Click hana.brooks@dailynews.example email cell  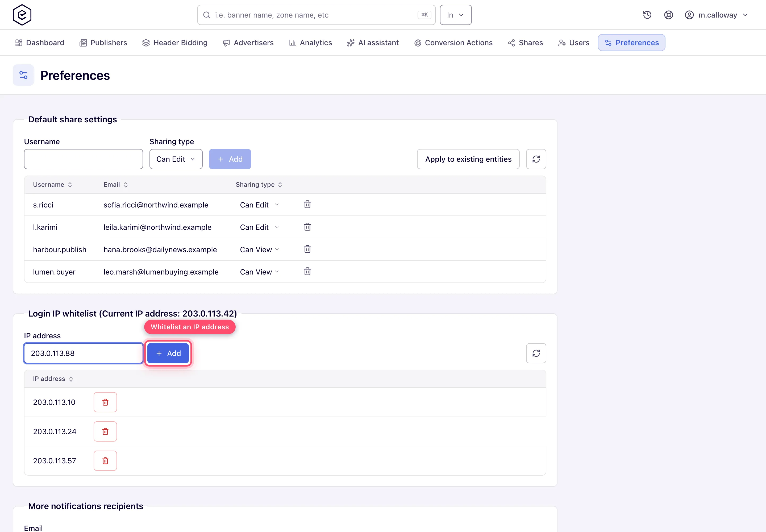(160, 249)
